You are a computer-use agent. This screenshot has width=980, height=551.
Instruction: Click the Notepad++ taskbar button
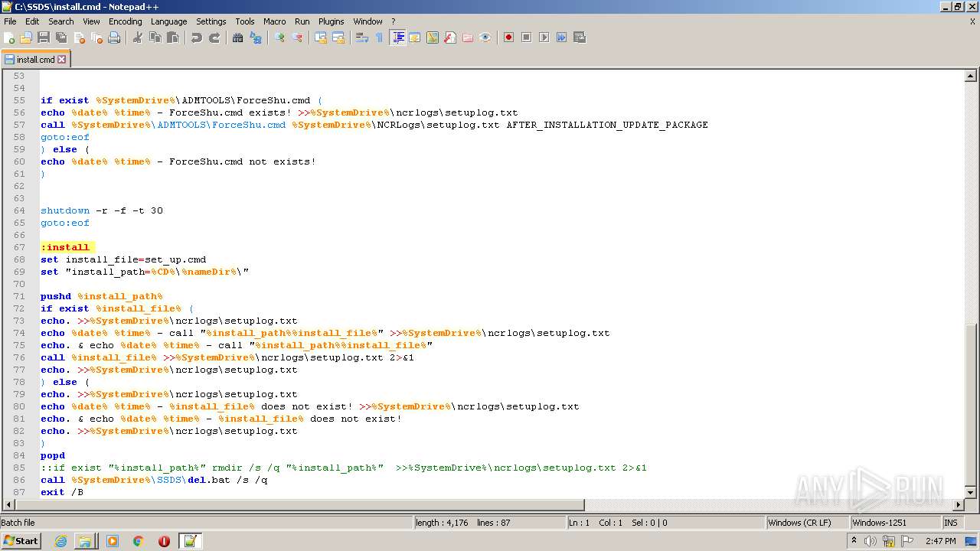190,541
